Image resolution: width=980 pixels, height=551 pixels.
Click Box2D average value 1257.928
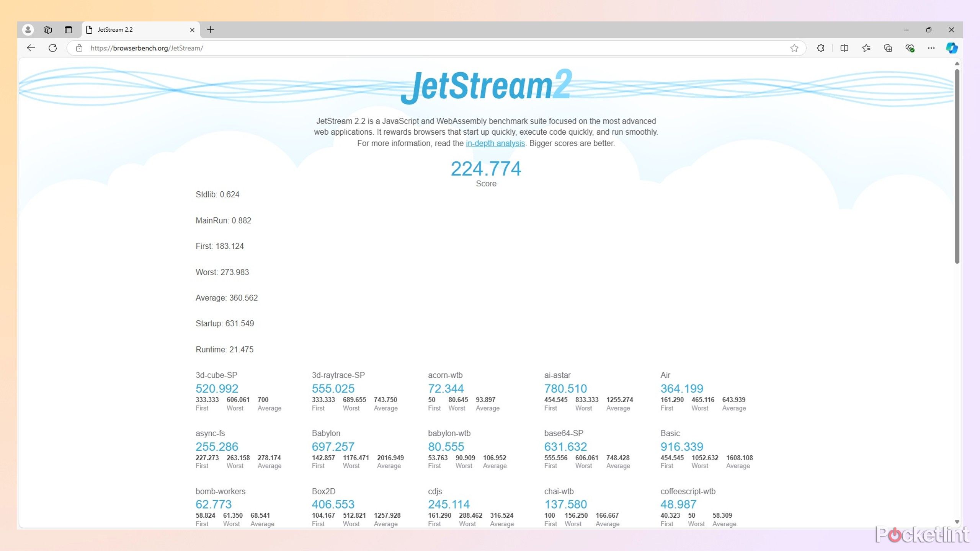387,516
